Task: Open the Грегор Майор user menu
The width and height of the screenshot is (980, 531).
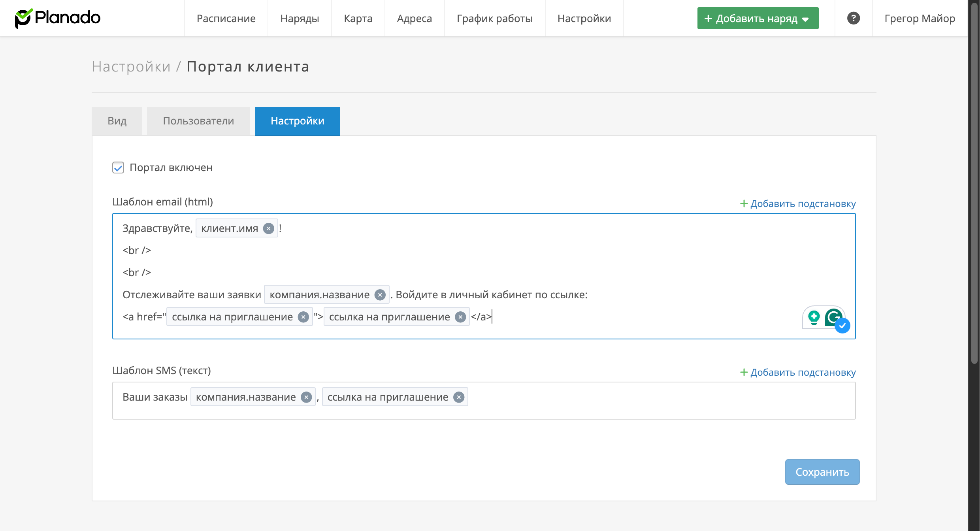Action: [x=920, y=18]
